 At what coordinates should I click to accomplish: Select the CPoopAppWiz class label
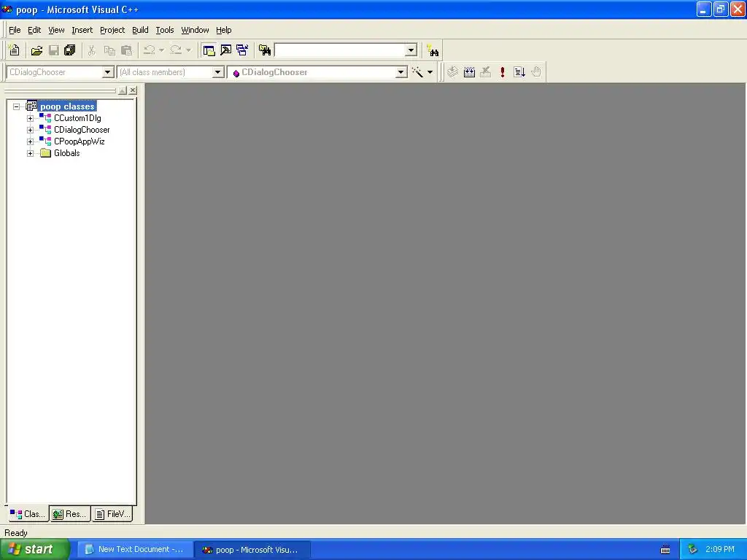(x=79, y=141)
